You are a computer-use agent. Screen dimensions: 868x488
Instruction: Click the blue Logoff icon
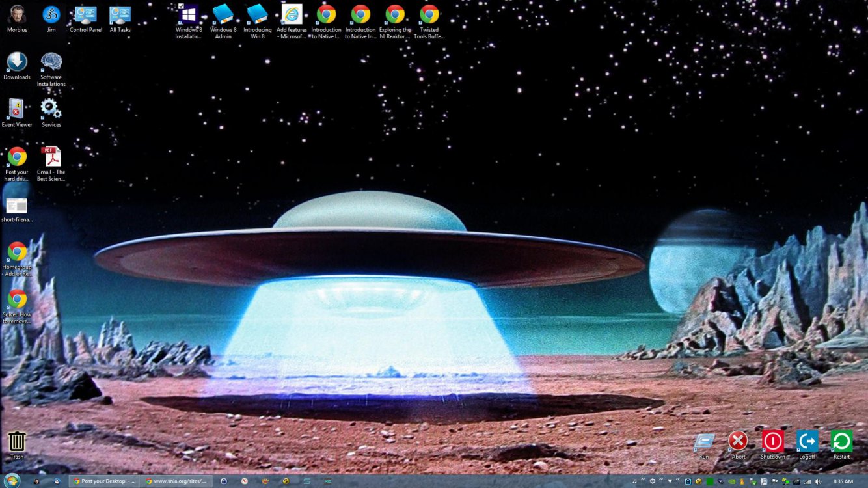click(807, 441)
